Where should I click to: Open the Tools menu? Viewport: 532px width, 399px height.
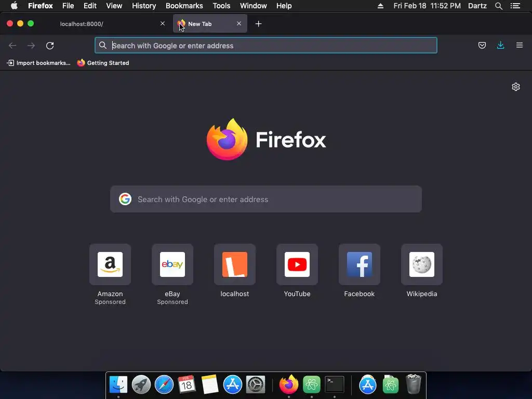[x=221, y=6]
